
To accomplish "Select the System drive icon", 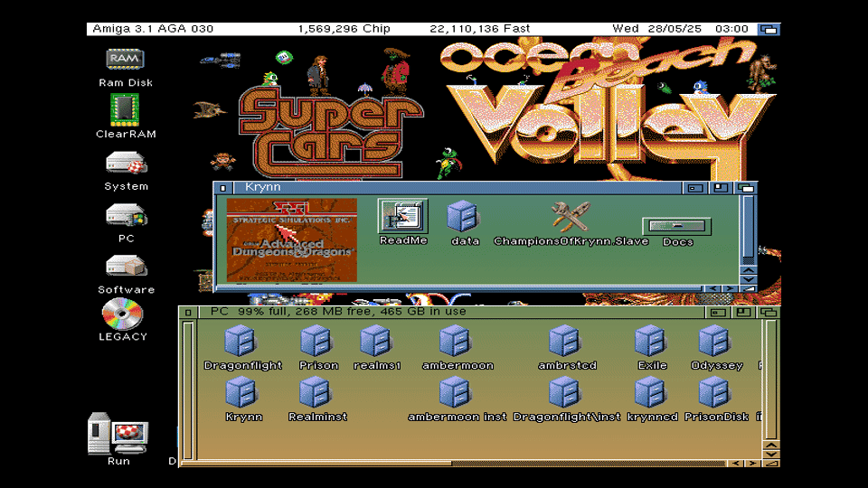I will [x=127, y=163].
